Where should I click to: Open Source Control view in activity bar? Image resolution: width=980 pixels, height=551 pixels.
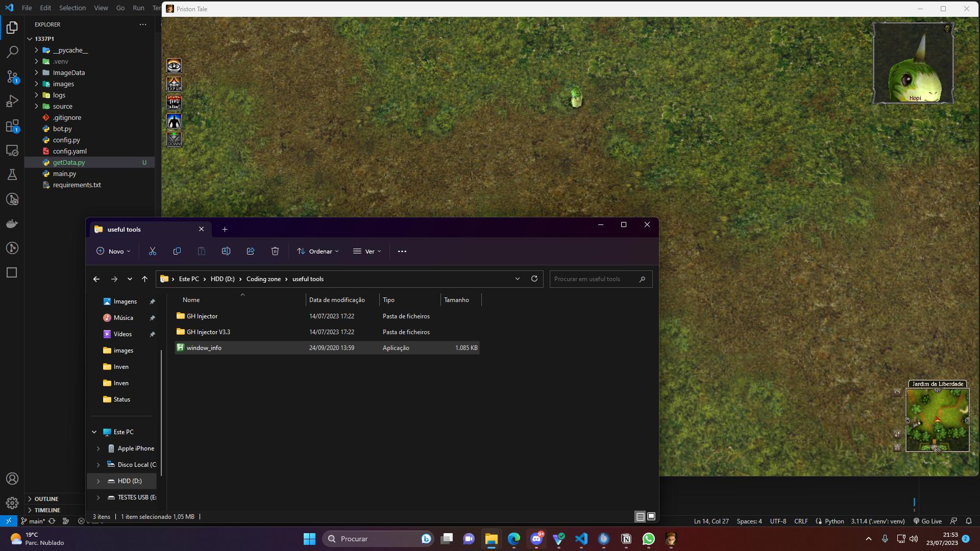coord(12,77)
